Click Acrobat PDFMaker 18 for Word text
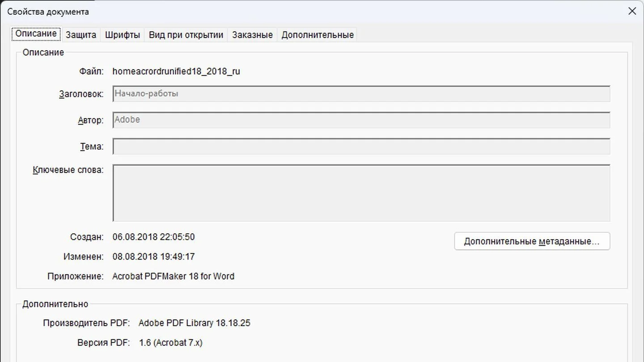 [x=173, y=276]
